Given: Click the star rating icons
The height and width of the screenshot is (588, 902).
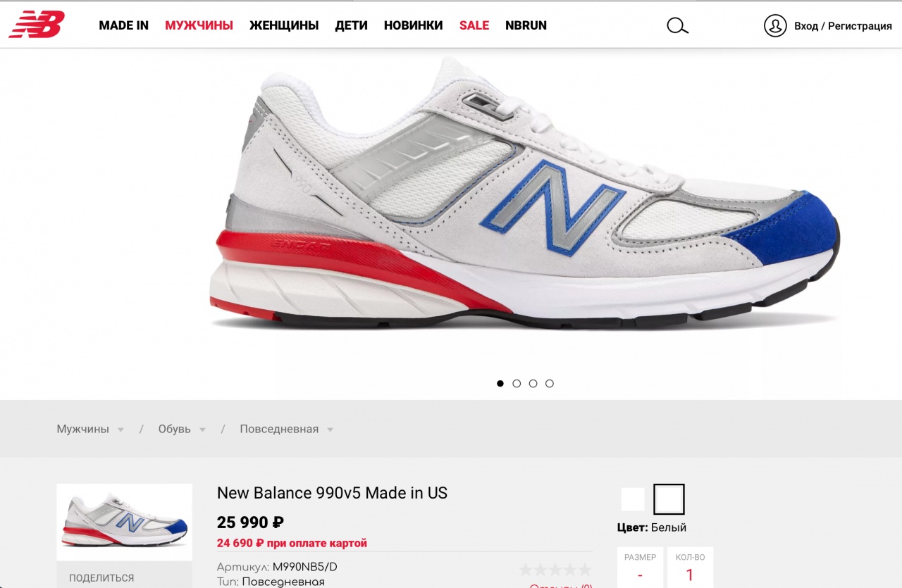Looking at the screenshot, I should pyautogui.click(x=555, y=570).
